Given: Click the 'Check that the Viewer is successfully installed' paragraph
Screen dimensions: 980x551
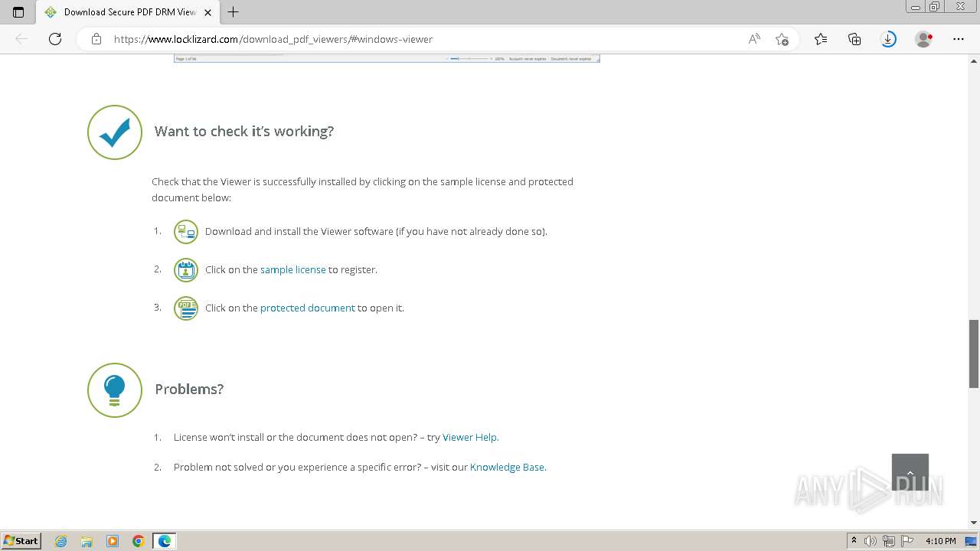Looking at the screenshot, I should tap(362, 190).
